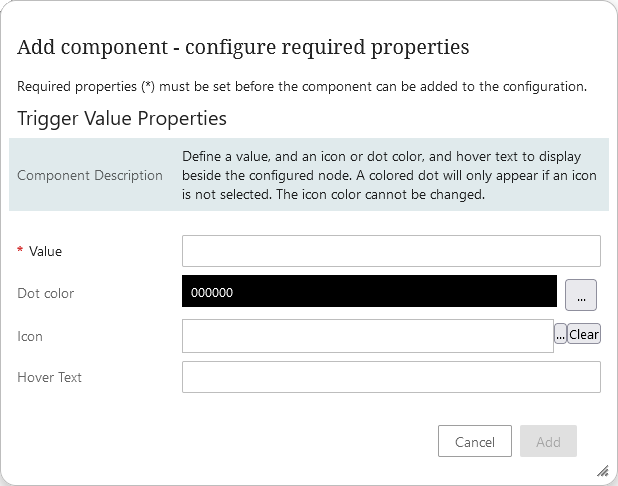Open the Icon browse ellipsis button
This screenshot has width=618, height=486.
[560, 334]
